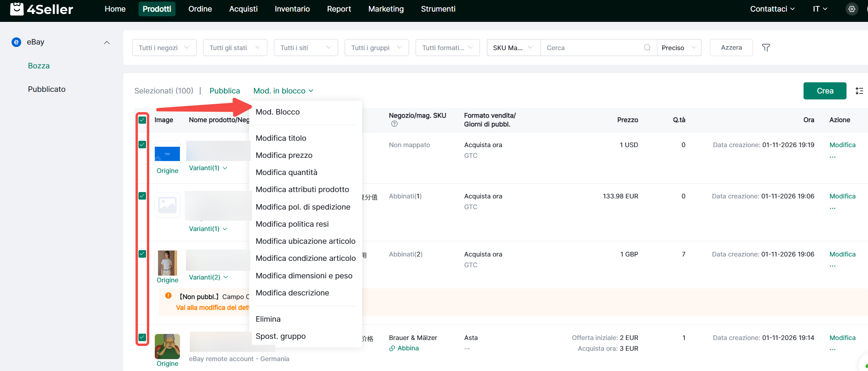The height and width of the screenshot is (371, 868).
Task: Click the Abbina link icon
Action: (392, 348)
